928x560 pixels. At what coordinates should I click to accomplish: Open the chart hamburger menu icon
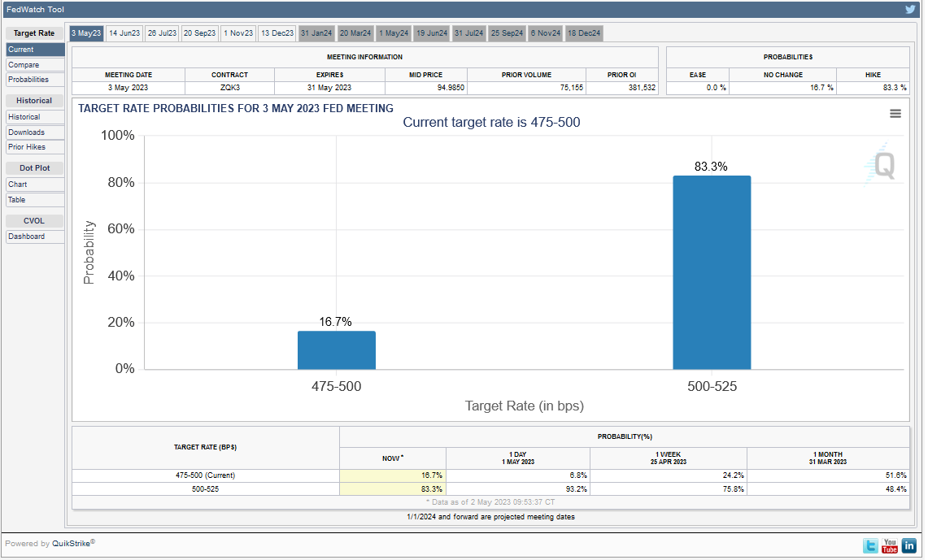click(895, 114)
